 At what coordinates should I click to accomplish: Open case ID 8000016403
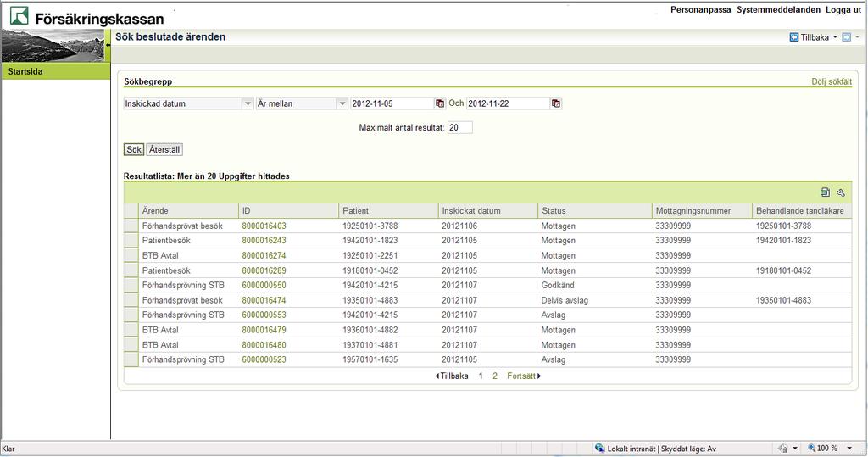(264, 226)
